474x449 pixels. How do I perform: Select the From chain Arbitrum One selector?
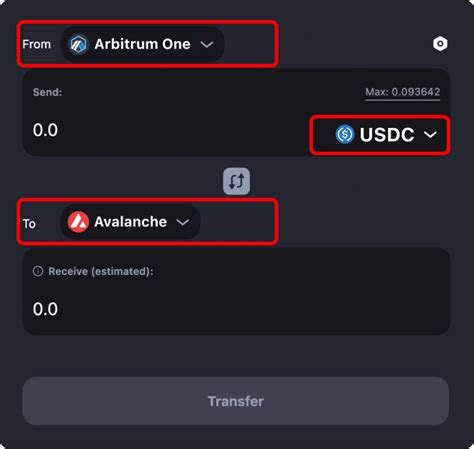[x=143, y=44]
